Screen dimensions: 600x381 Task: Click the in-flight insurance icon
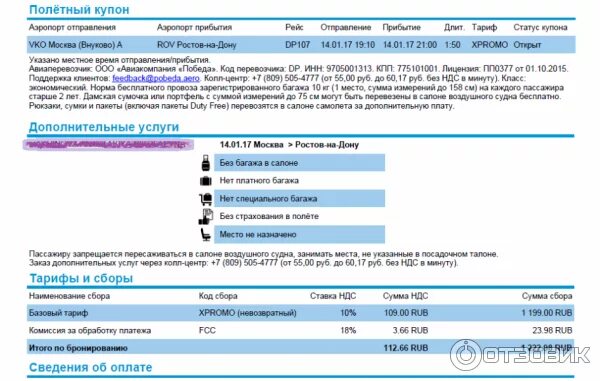tap(206, 217)
